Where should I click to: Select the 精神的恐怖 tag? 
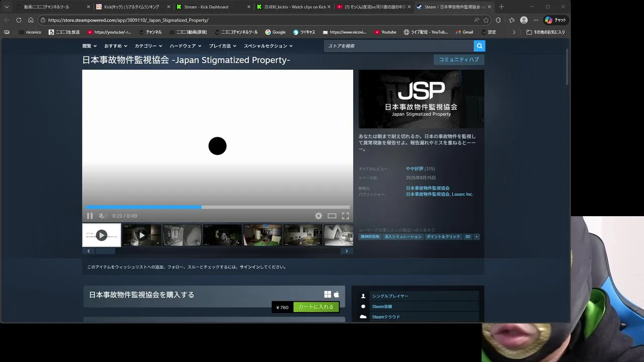click(370, 236)
